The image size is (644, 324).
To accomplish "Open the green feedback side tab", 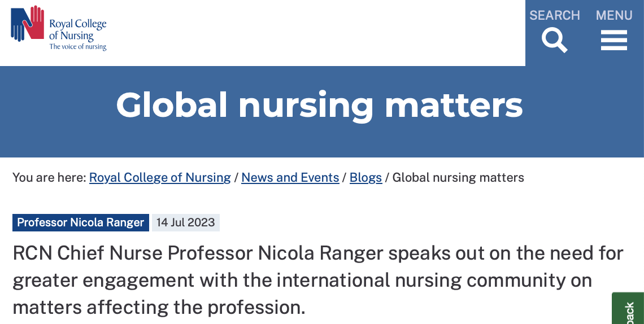I will [x=629, y=310].
